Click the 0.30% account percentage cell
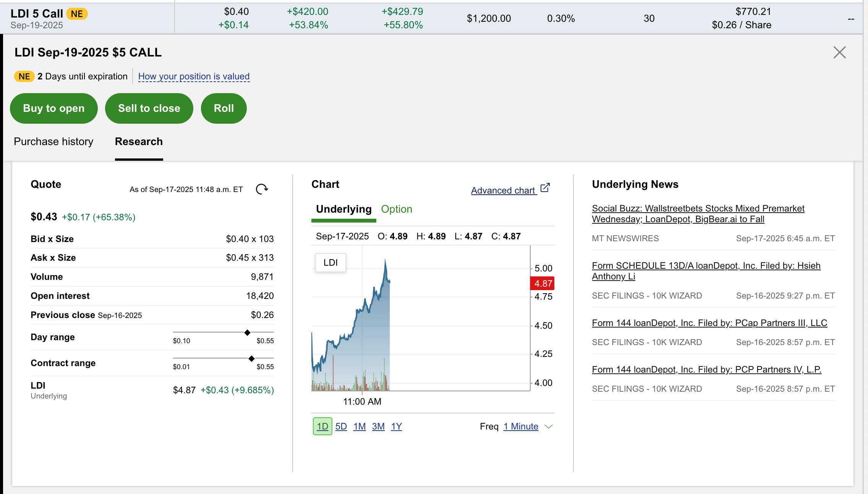Viewport: 868px width, 494px height. 561,18
